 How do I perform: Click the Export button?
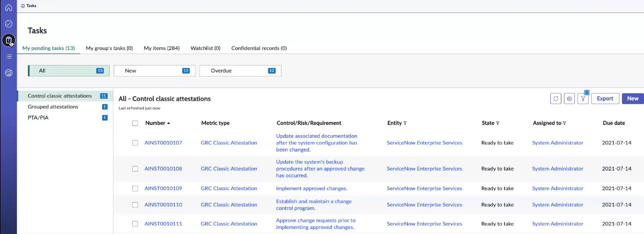coord(605,98)
